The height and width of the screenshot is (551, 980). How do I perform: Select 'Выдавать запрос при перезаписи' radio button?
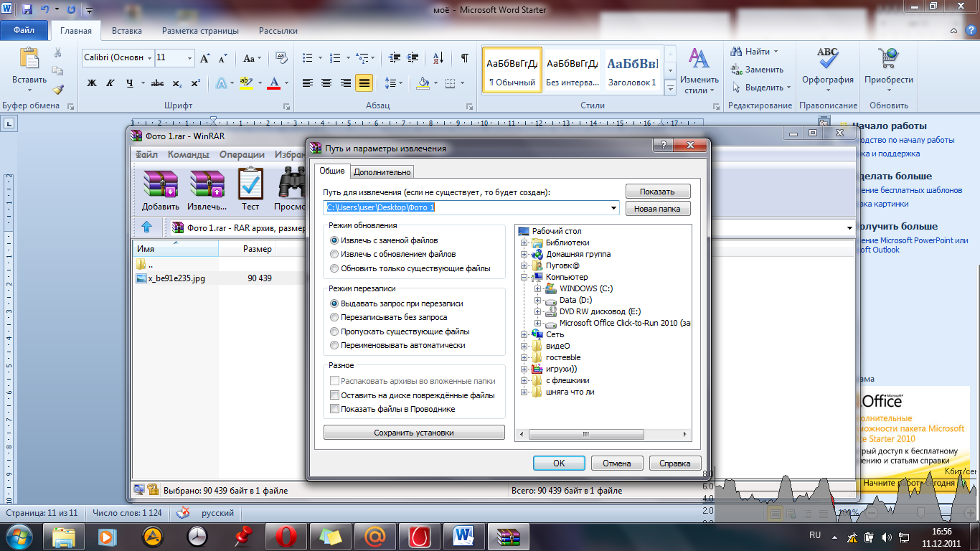pyautogui.click(x=334, y=303)
